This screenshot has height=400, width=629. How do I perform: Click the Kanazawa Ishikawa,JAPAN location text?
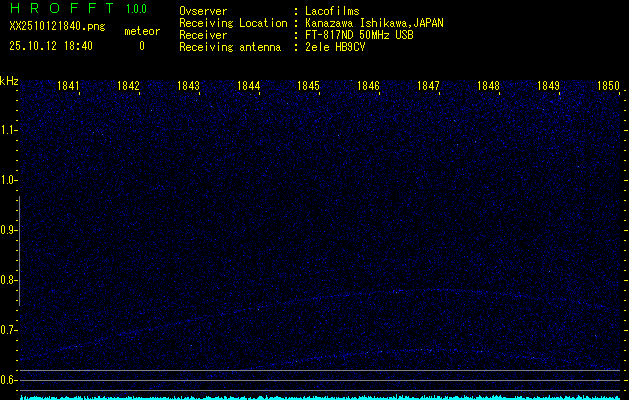[x=375, y=23]
